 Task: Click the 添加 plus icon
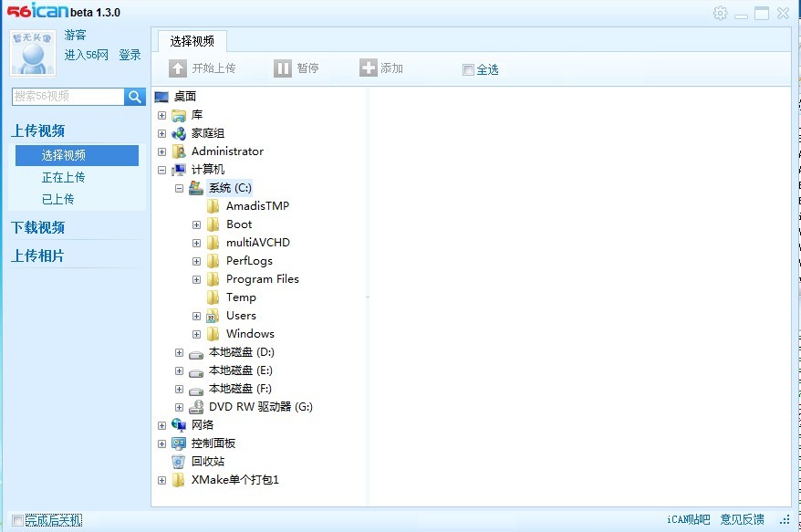pyautogui.click(x=368, y=68)
